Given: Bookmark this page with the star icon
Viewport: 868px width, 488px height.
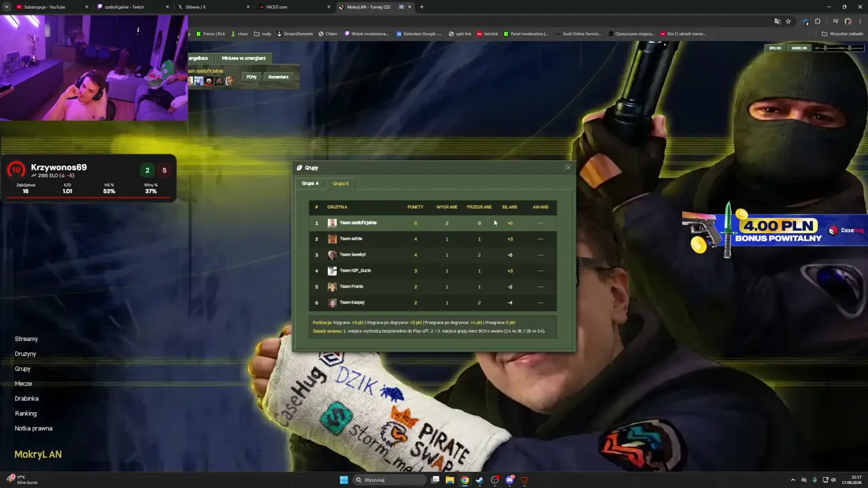Looking at the screenshot, I should (x=788, y=21).
